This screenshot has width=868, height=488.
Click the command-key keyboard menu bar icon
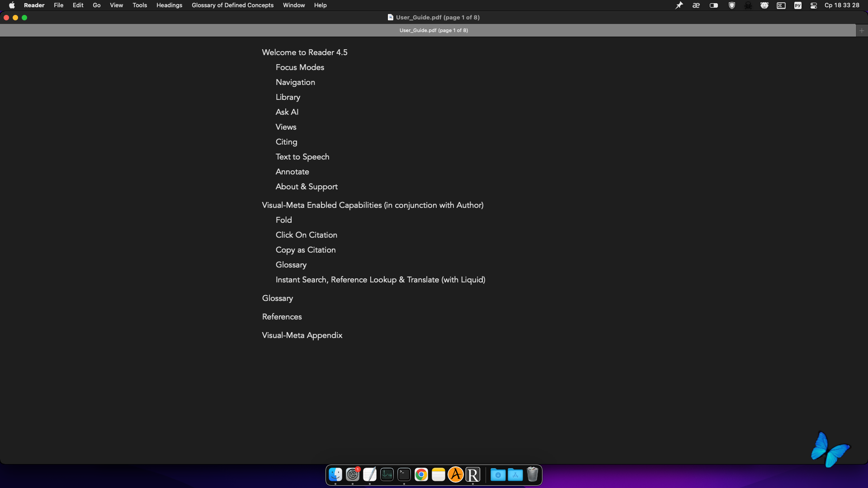(781, 5)
